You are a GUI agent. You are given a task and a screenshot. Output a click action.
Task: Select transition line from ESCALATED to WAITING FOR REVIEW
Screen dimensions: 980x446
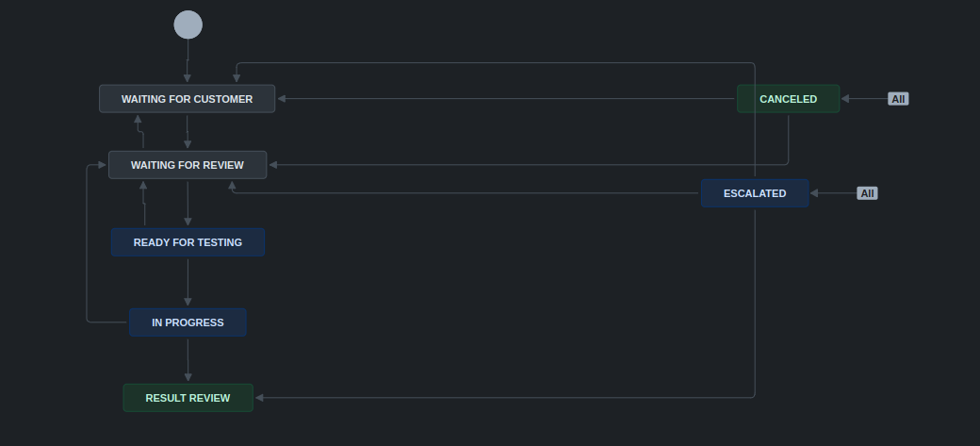click(471, 193)
